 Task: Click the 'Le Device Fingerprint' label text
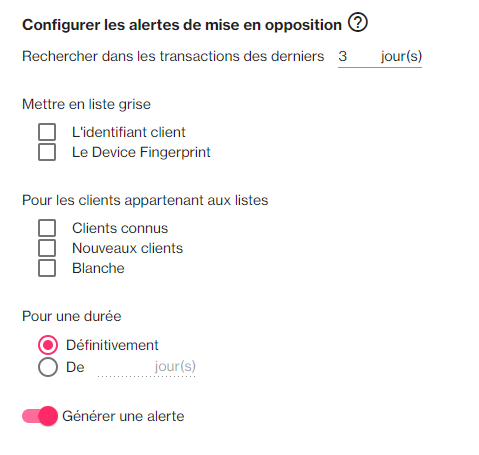[x=141, y=152]
